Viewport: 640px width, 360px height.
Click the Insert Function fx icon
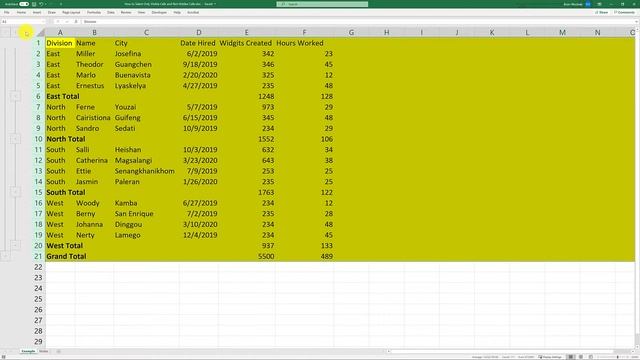[x=76, y=22]
